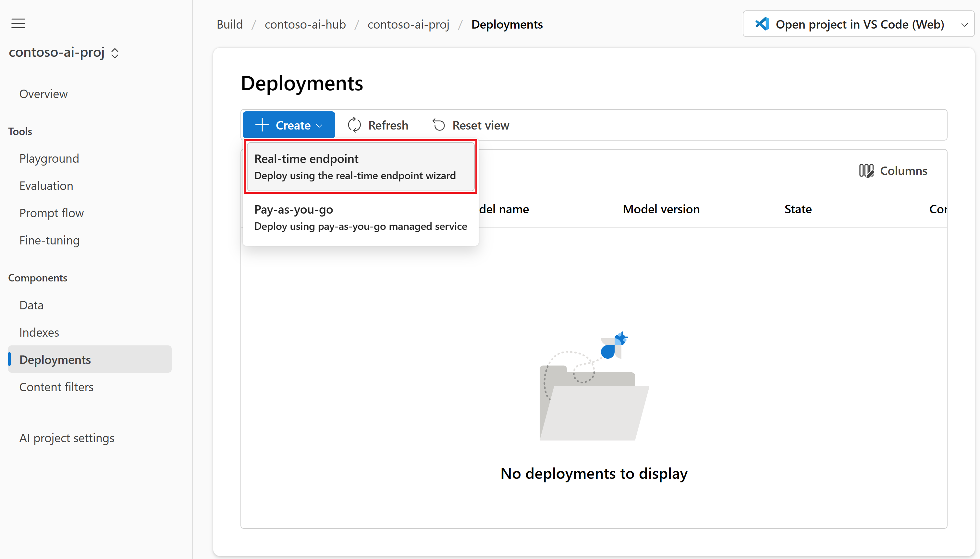Click the Columns editor icon
The image size is (980, 559).
pos(866,170)
